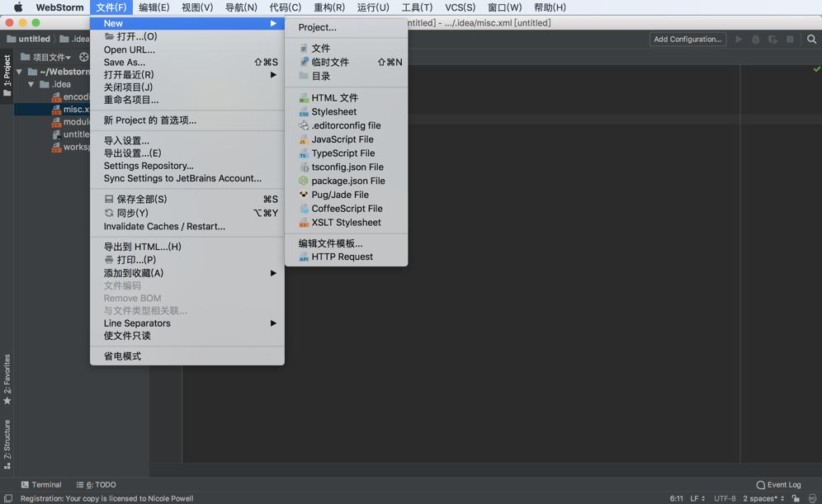Open the Project tool window sidebar tab
This screenshot has width=822, height=504.
[x=7, y=76]
